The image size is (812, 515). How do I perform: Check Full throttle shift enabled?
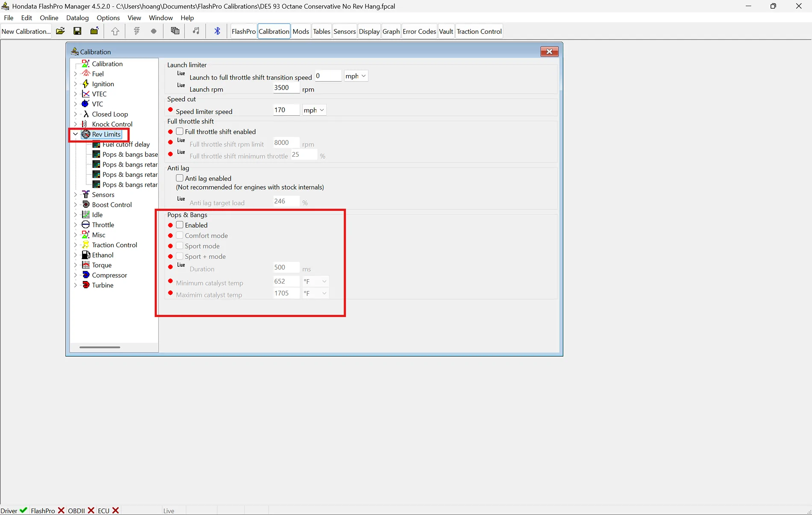click(x=180, y=132)
